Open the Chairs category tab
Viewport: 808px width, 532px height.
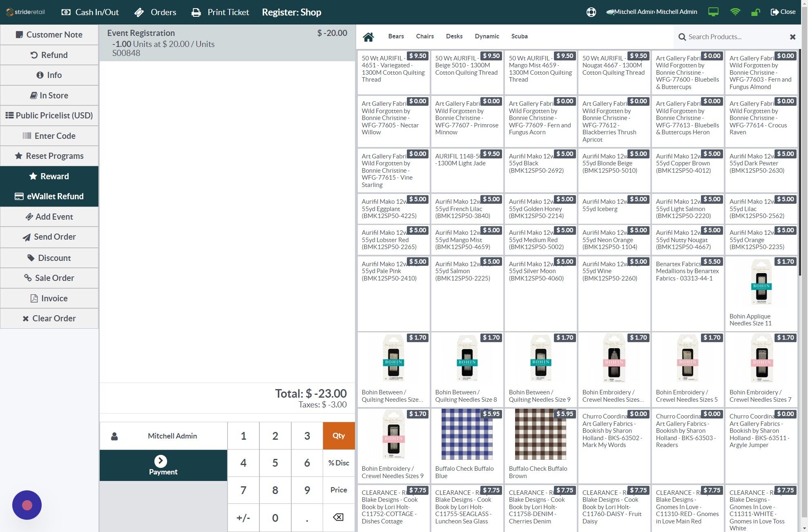point(424,36)
